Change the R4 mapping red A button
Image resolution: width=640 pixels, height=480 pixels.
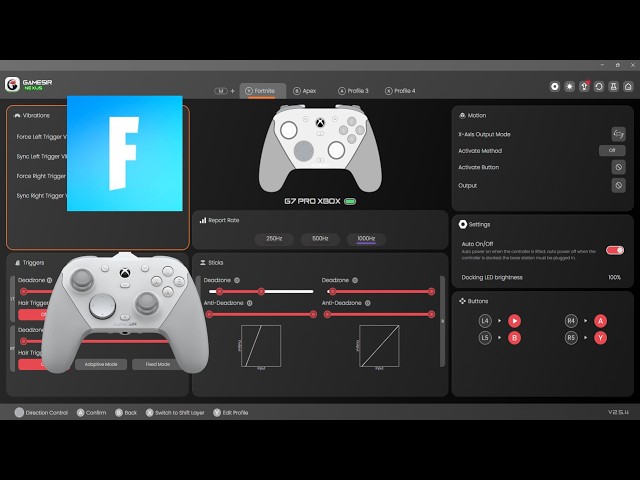point(600,321)
